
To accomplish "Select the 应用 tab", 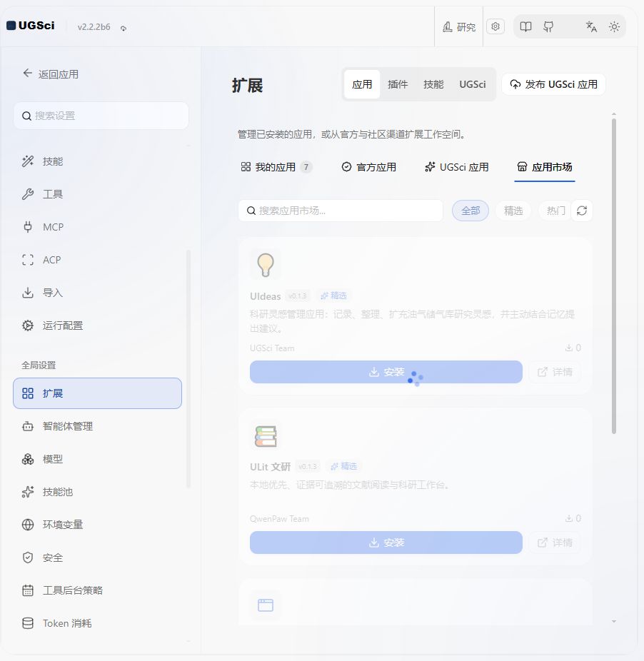I will 362,84.
